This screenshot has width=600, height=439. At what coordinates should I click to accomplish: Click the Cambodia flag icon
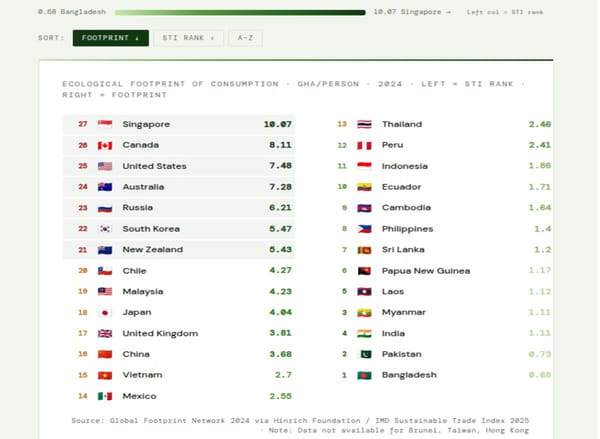point(364,208)
